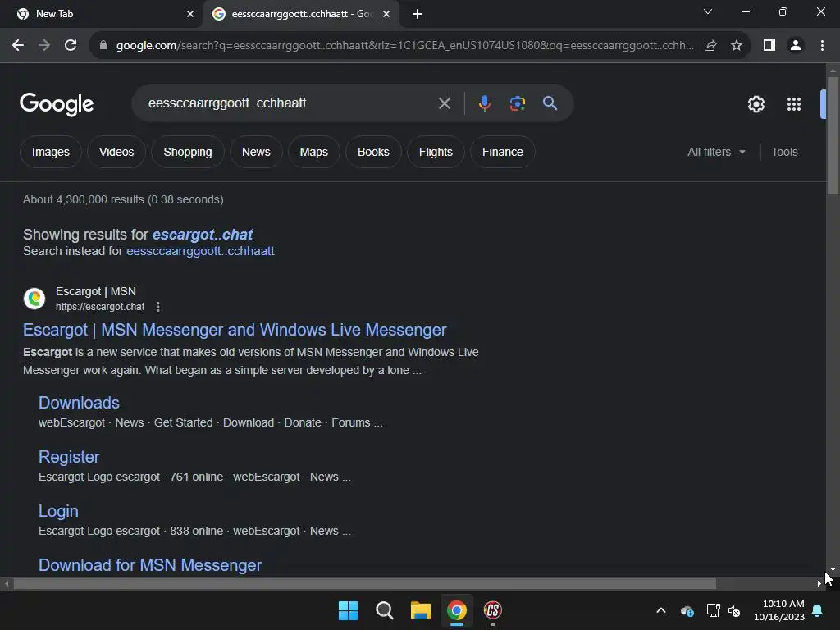Filter results by Flights
This screenshot has width=840, height=630.
point(436,152)
